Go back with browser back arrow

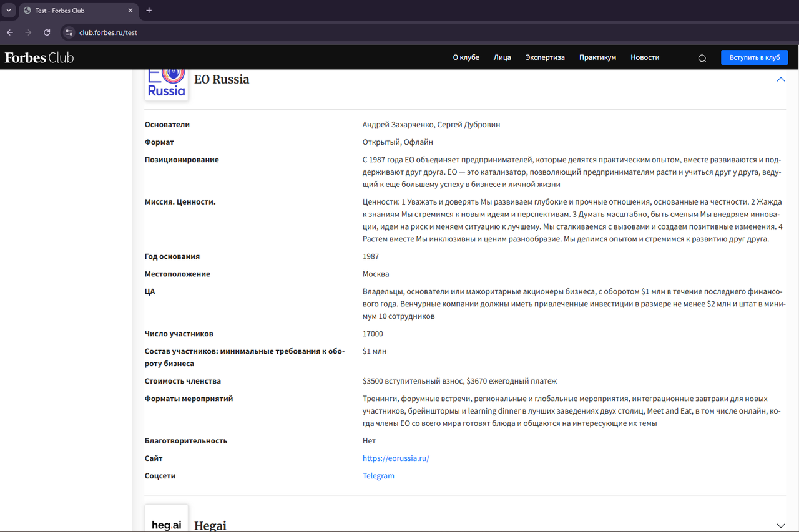point(9,32)
